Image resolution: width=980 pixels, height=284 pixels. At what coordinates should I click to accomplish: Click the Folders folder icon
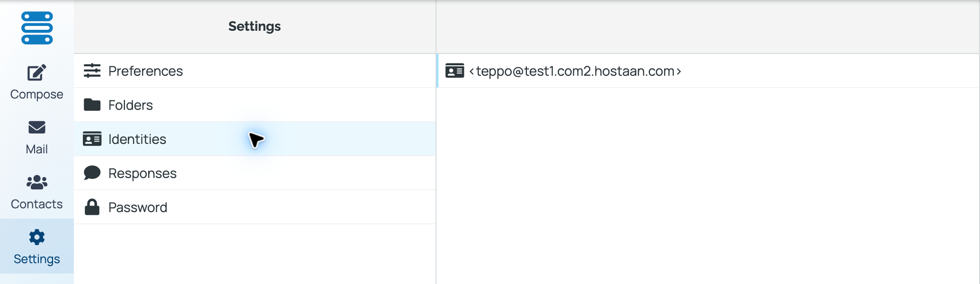tap(92, 105)
